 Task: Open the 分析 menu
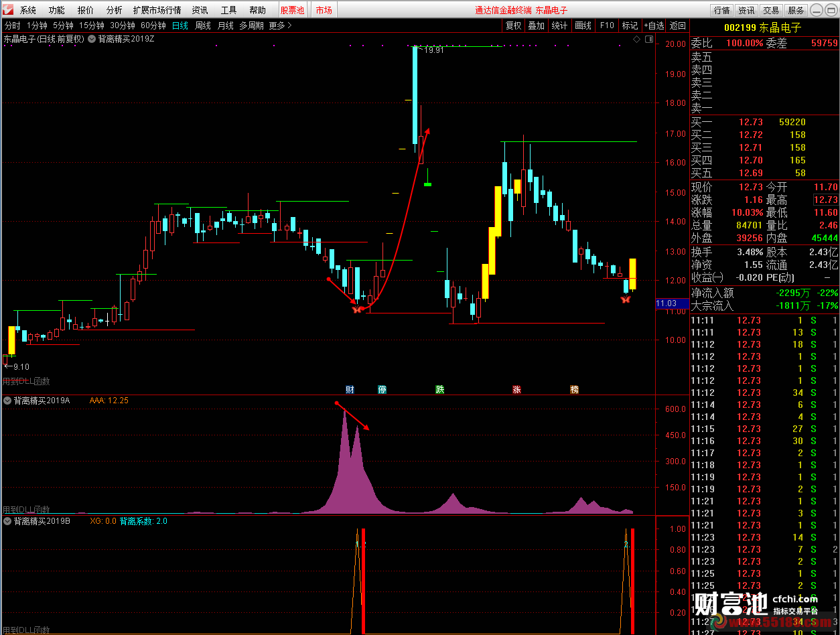coord(114,10)
